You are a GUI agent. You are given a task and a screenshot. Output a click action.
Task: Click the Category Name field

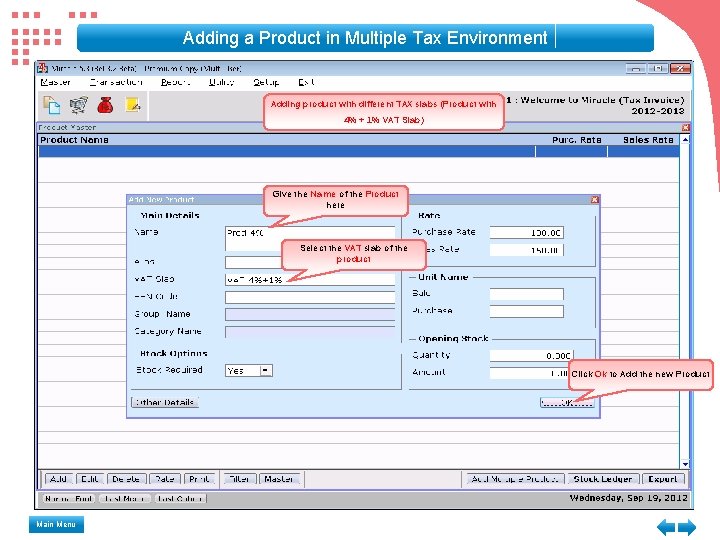coord(310,332)
